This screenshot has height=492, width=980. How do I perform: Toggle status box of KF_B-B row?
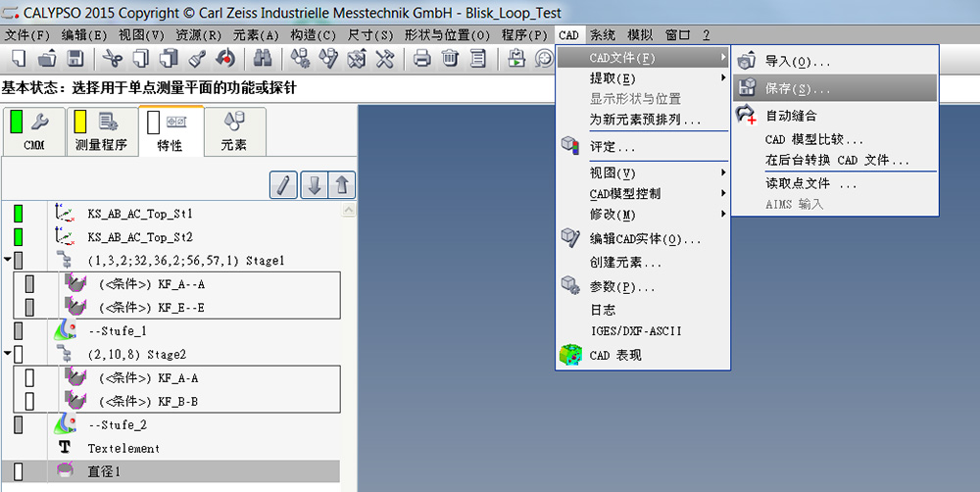coord(29,402)
